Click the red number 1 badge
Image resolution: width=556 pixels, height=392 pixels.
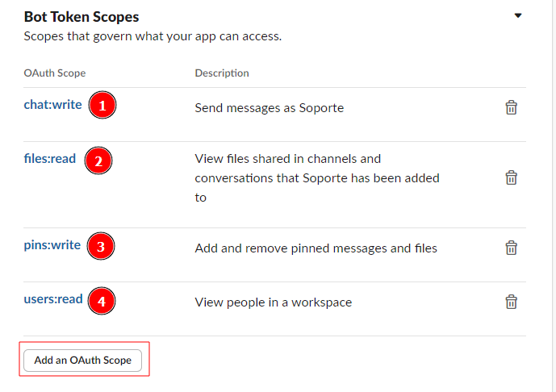tap(102, 106)
